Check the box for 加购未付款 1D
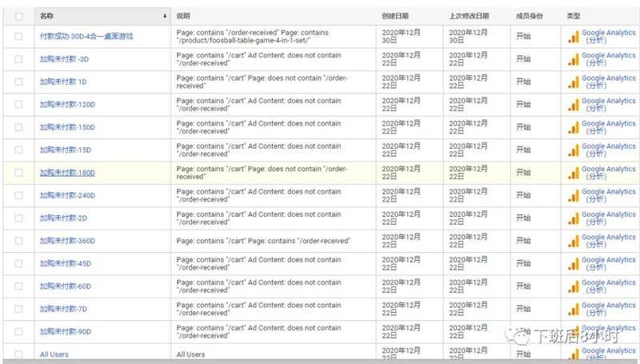 pyautogui.click(x=18, y=82)
